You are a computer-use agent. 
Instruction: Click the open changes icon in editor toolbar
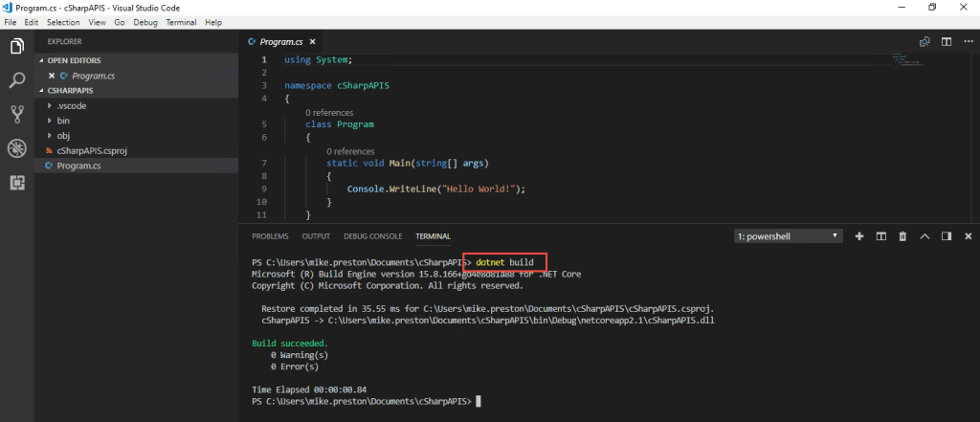(924, 42)
